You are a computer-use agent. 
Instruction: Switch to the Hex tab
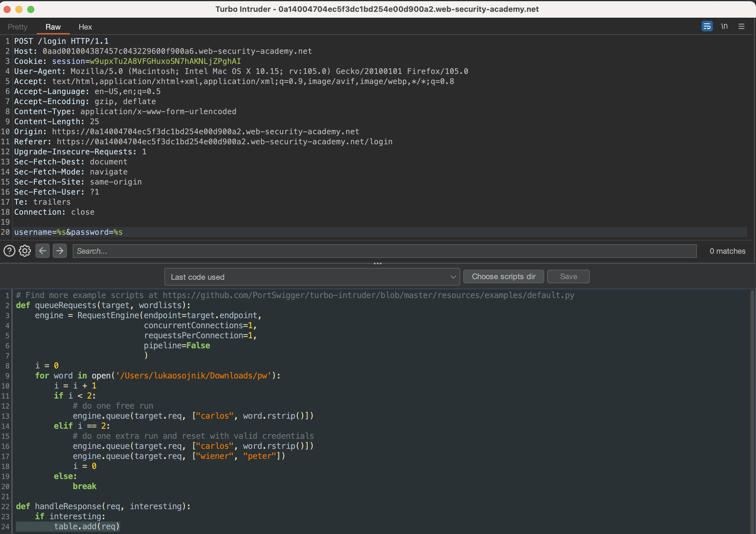pos(85,27)
